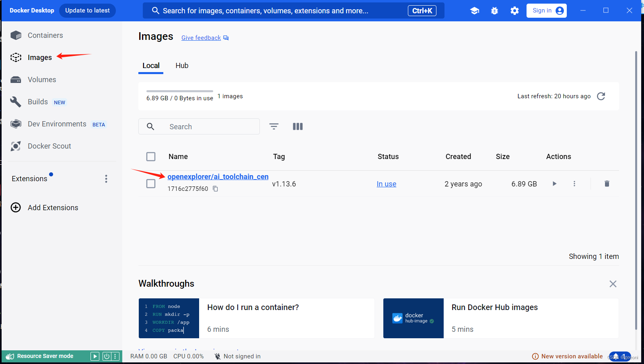Copy image ID 1716c2775f60

point(215,189)
